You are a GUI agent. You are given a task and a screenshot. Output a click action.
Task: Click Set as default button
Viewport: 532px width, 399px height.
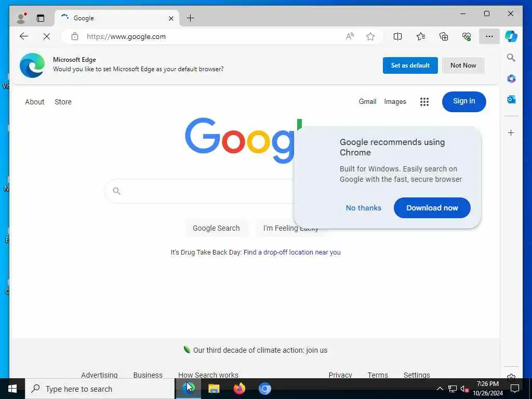(410, 65)
